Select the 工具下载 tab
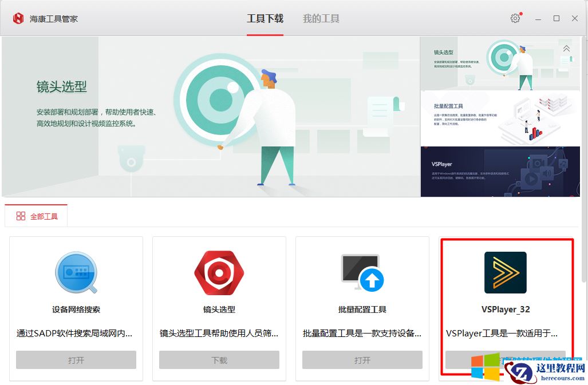The height and width of the screenshot is (385, 588). tap(265, 18)
